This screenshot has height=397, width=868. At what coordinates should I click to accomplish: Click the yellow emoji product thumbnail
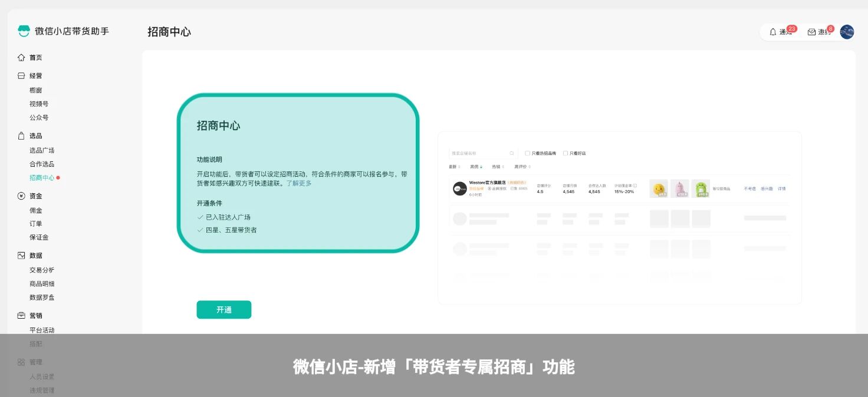[659, 188]
